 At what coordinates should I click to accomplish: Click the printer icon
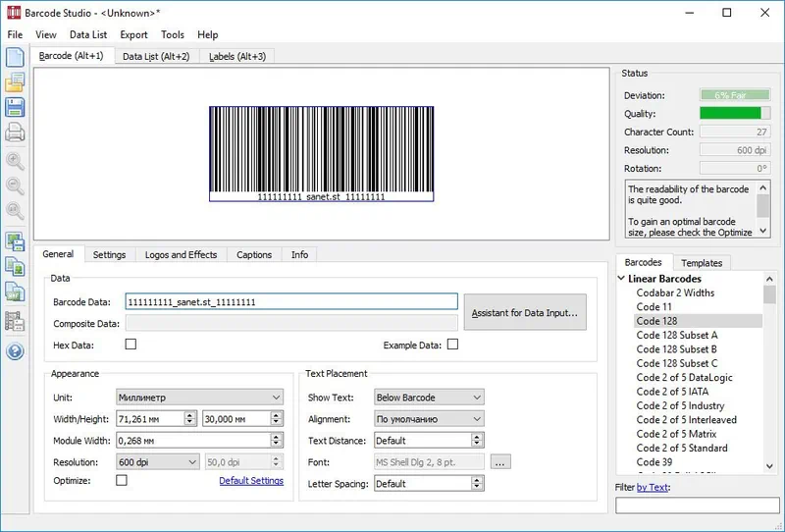(x=15, y=134)
